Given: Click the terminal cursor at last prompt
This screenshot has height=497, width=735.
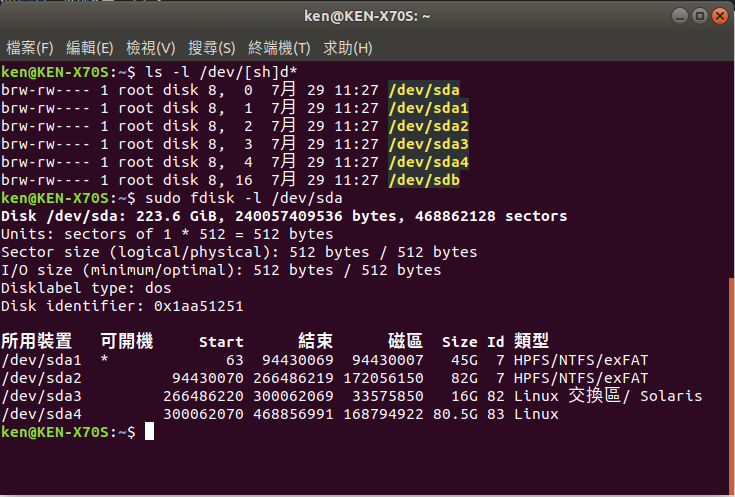Looking at the screenshot, I should [150, 431].
